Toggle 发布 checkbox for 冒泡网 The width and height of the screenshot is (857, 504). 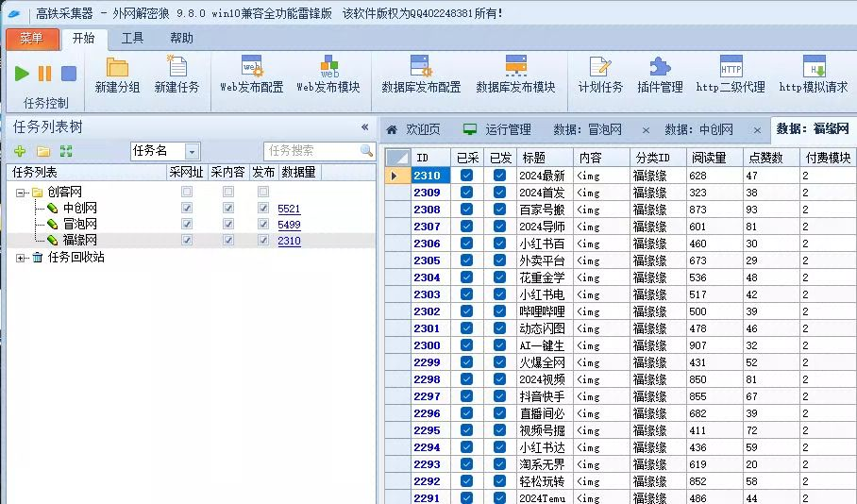point(263,224)
